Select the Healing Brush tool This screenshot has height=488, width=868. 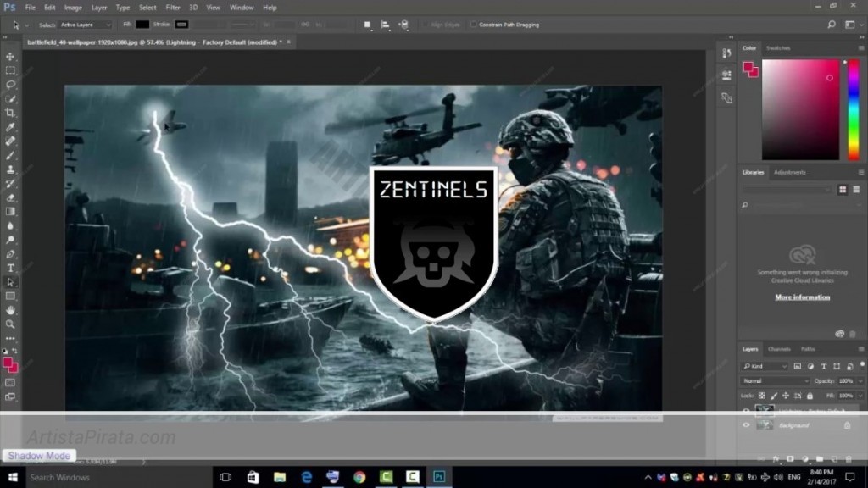(10, 141)
